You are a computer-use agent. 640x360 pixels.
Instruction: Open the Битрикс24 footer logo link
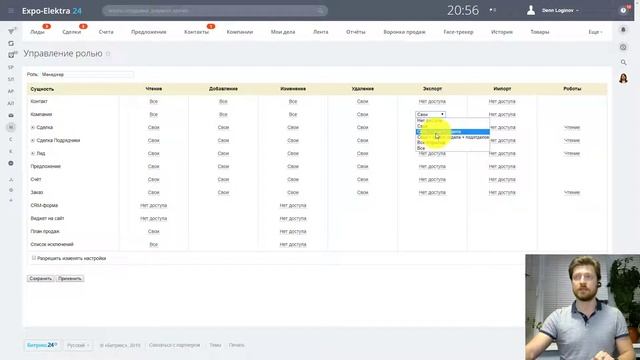coord(42,345)
